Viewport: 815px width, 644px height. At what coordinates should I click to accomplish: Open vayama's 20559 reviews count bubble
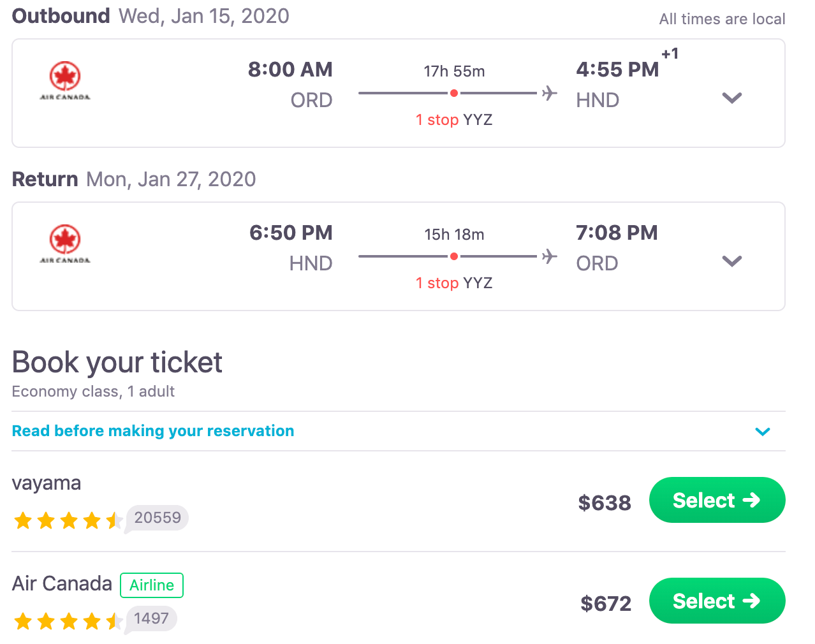pos(157,518)
